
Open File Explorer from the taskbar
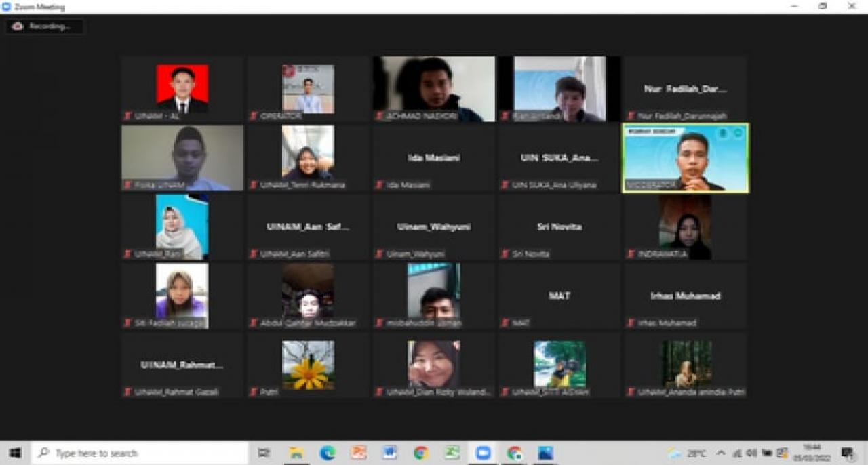click(x=294, y=452)
